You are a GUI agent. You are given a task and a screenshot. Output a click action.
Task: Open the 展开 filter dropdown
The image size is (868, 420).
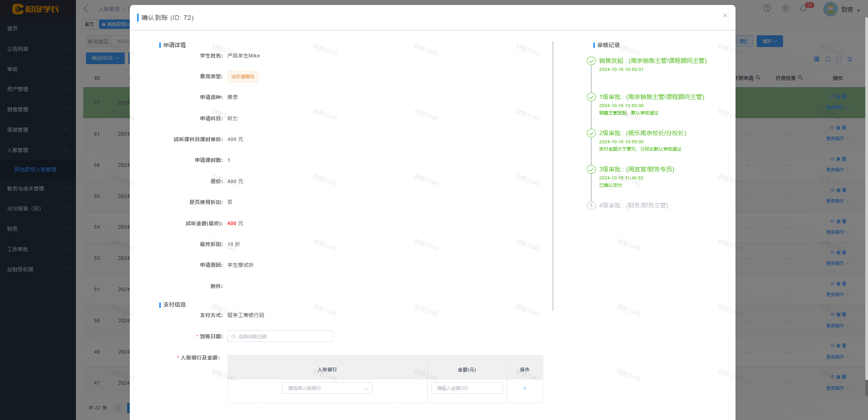769,41
